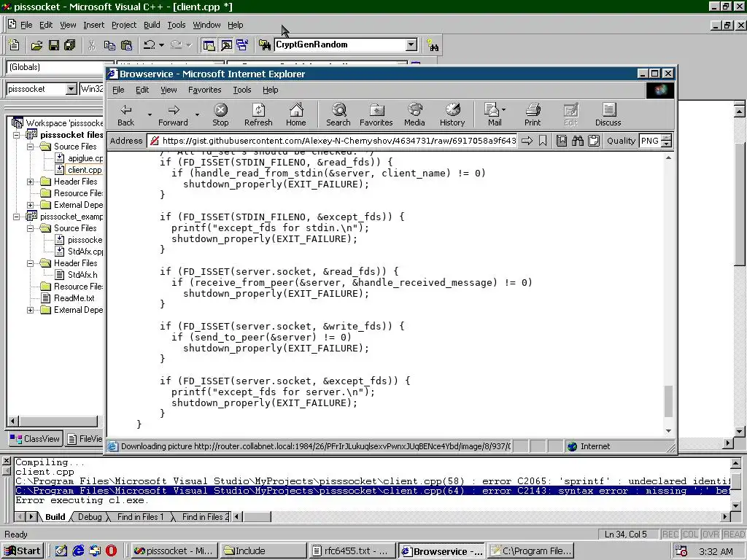Toggle the Output window icon
Image resolution: width=747 pixels, height=560 pixels.
226,45
